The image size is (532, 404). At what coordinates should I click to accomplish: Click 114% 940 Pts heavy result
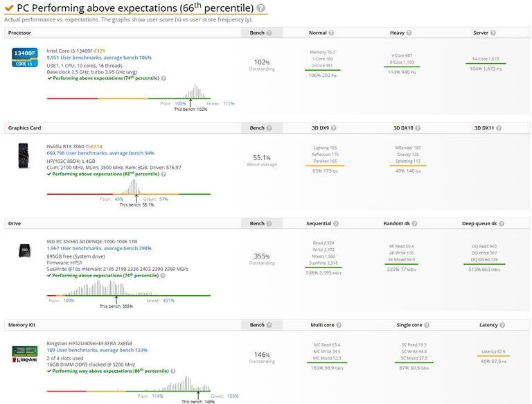coord(402,72)
